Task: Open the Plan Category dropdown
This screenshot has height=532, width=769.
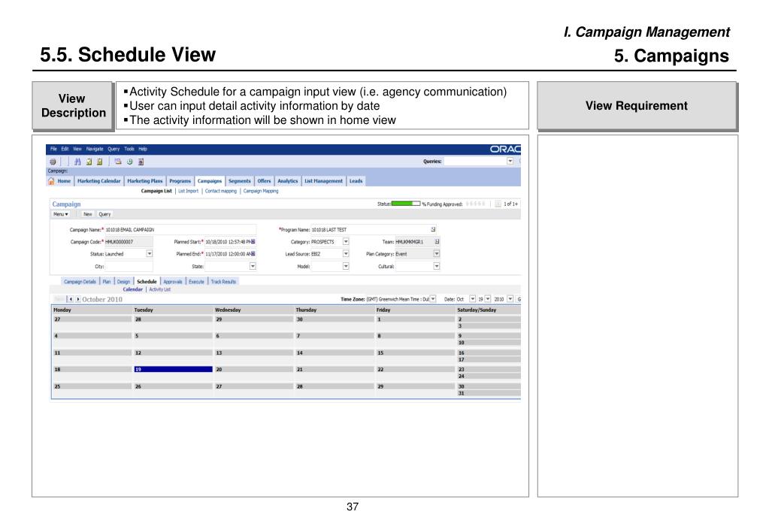Action: [x=437, y=254]
